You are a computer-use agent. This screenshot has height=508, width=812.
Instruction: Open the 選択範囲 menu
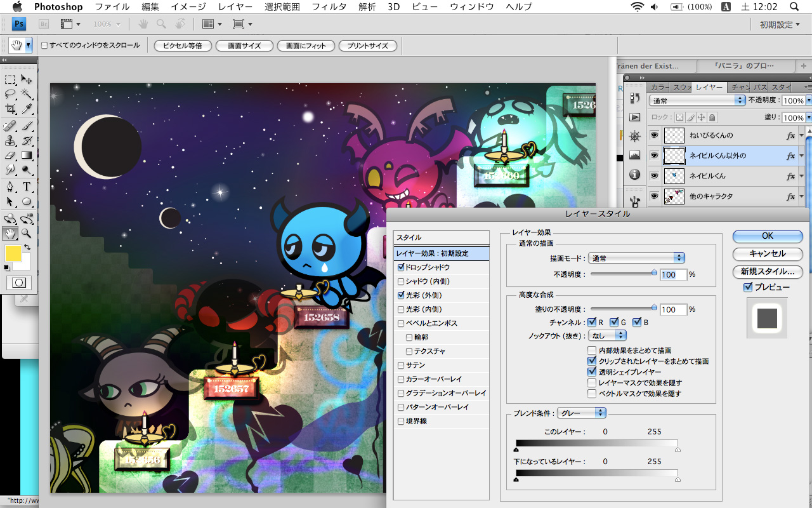pos(282,7)
